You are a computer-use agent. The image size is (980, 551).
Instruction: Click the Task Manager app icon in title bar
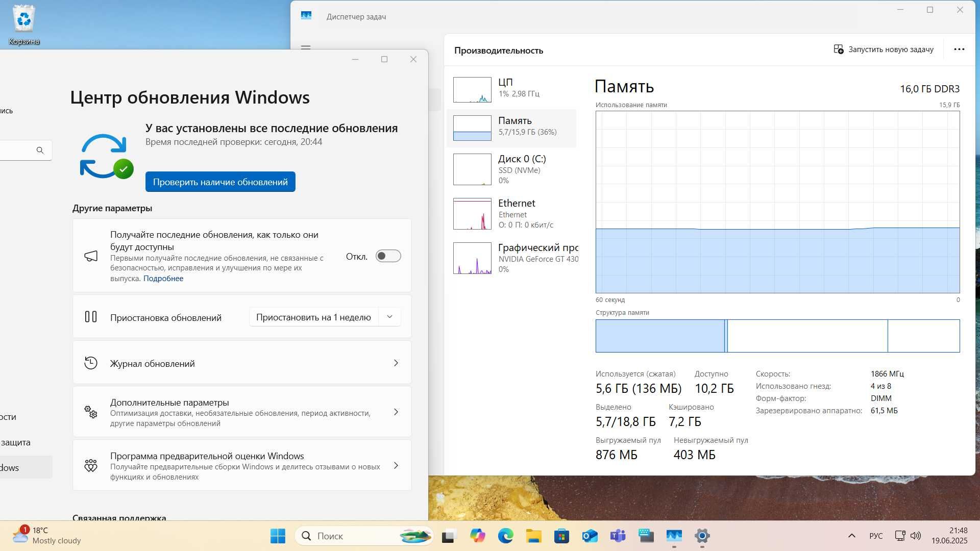pyautogui.click(x=306, y=16)
